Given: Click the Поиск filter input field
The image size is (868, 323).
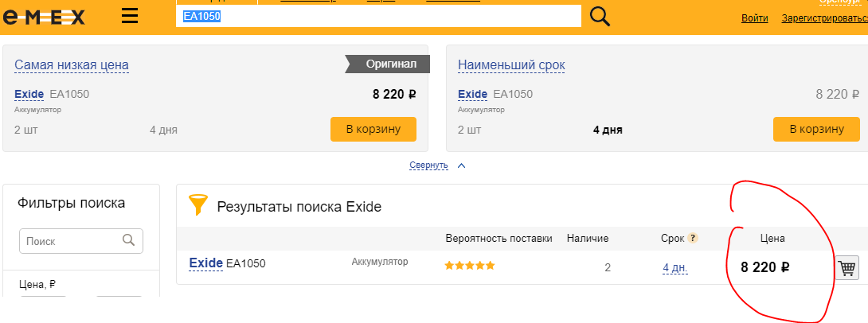Looking at the screenshot, I should [81, 241].
